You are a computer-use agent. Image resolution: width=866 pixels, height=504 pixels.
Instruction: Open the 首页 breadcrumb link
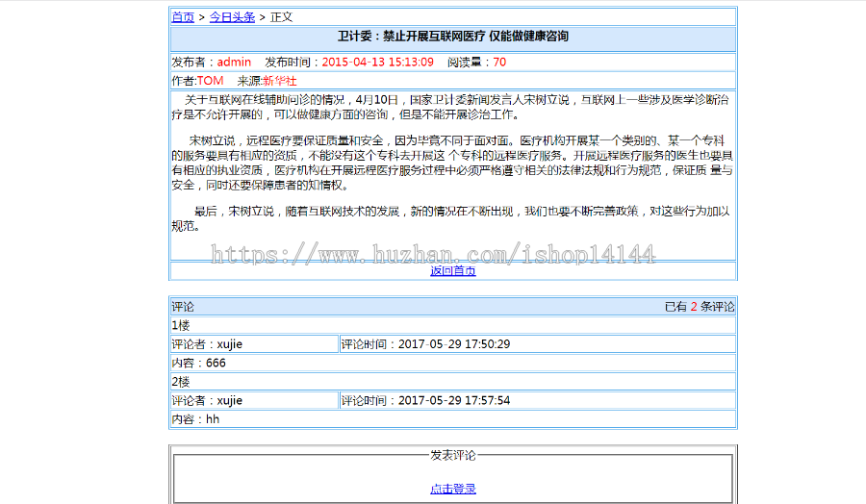[x=183, y=17]
